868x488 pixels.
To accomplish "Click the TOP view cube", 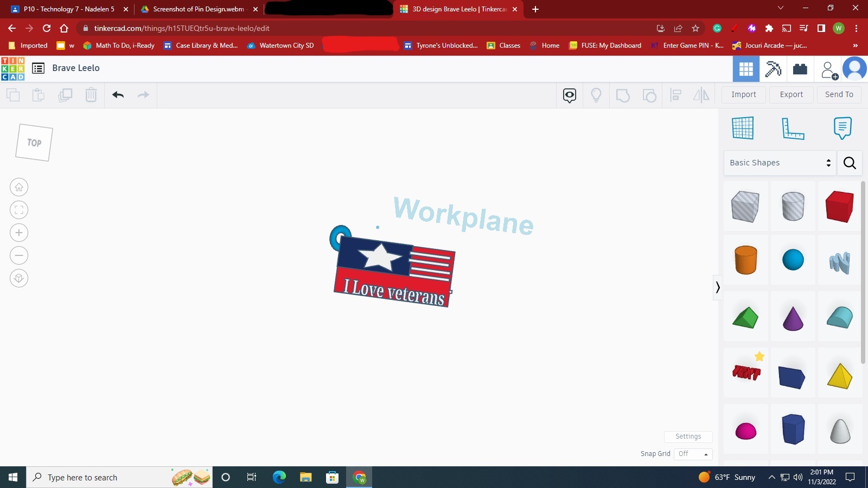I will tap(34, 143).
